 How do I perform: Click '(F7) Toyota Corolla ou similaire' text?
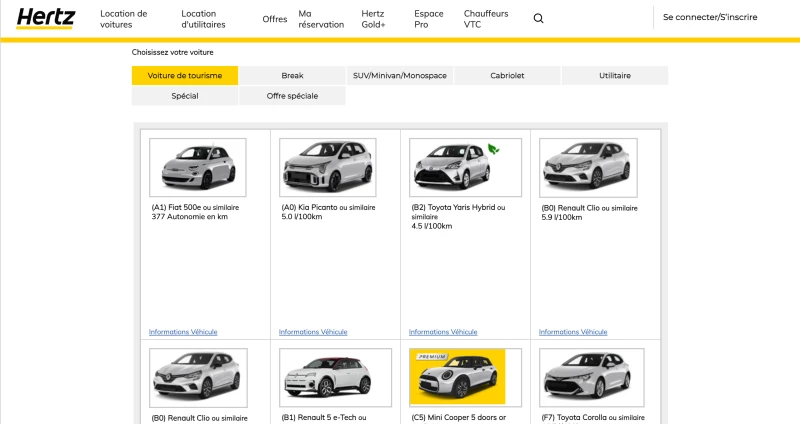pyautogui.click(x=593, y=418)
